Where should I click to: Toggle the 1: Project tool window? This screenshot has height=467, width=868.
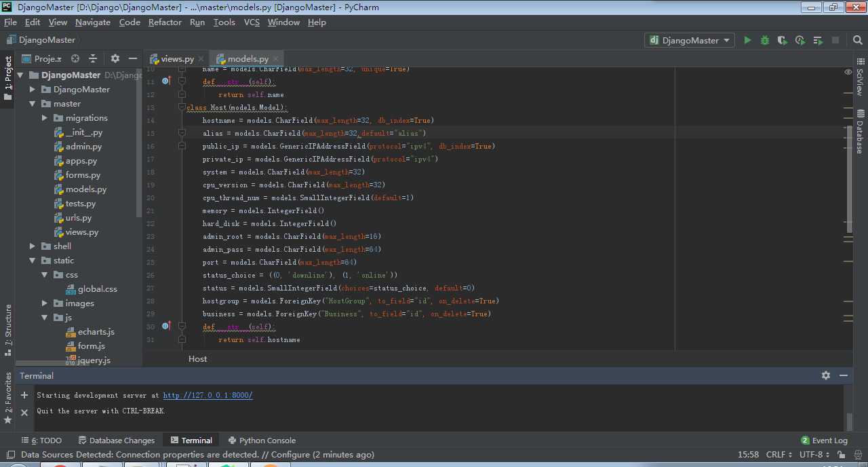[x=7, y=77]
